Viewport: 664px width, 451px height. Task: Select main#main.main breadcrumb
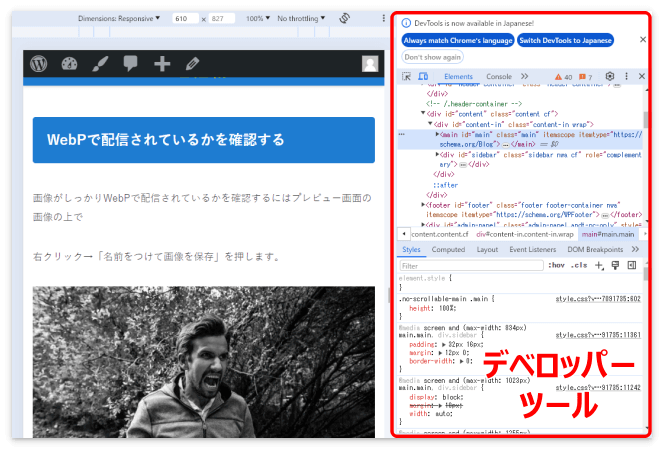608,234
